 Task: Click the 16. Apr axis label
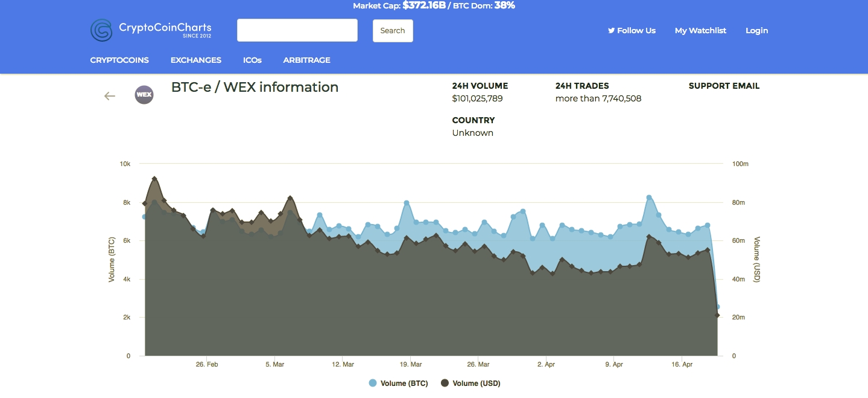tap(682, 365)
